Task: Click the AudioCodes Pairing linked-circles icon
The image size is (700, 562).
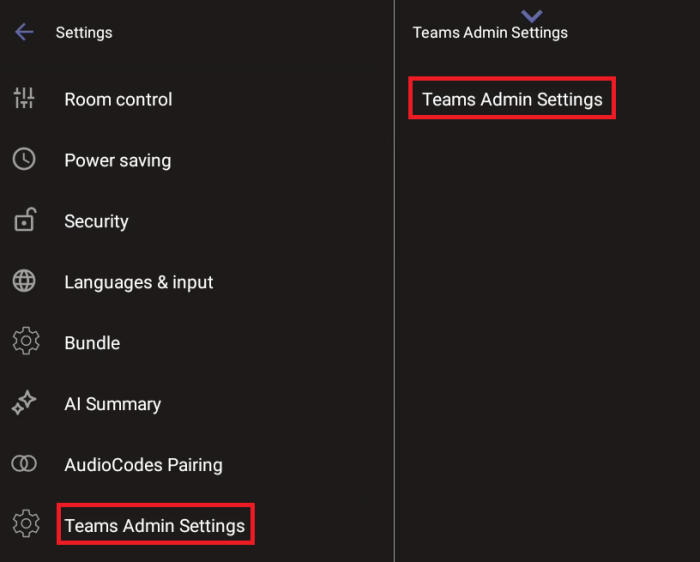Action: 24,464
